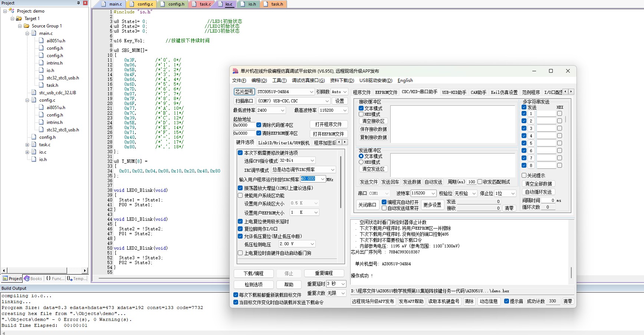This screenshot has height=335, width=644.
Task: Click the output log vertical scrollbar
Action: 571,273
